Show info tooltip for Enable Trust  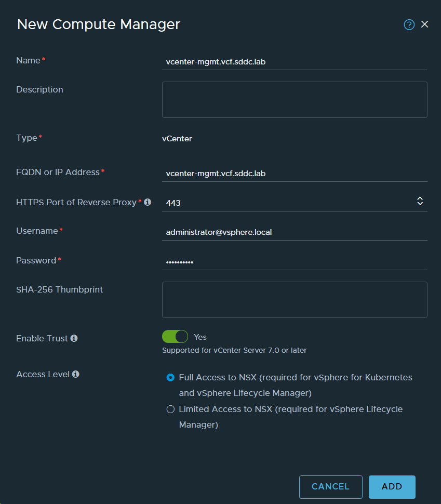click(74, 338)
